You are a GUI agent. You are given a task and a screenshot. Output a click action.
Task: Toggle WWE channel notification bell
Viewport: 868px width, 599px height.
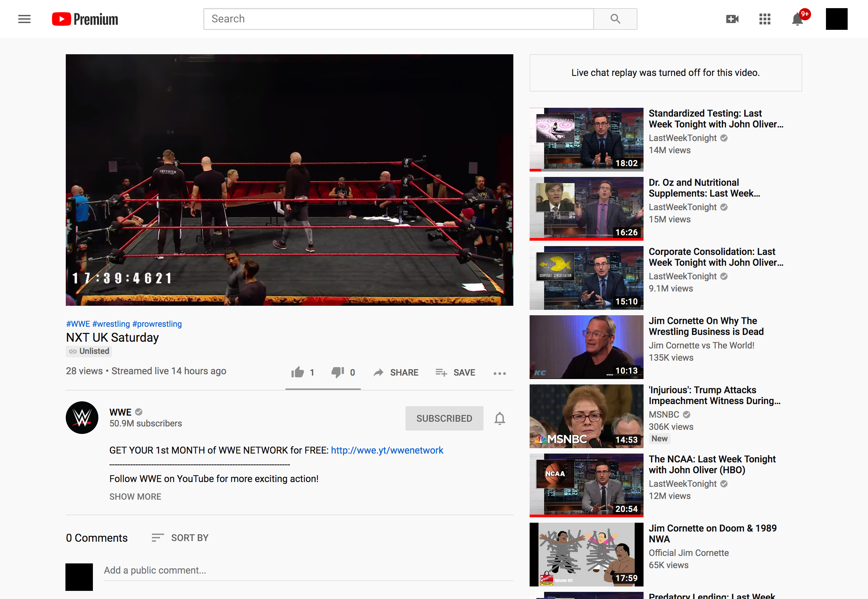[x=500, y=418]
